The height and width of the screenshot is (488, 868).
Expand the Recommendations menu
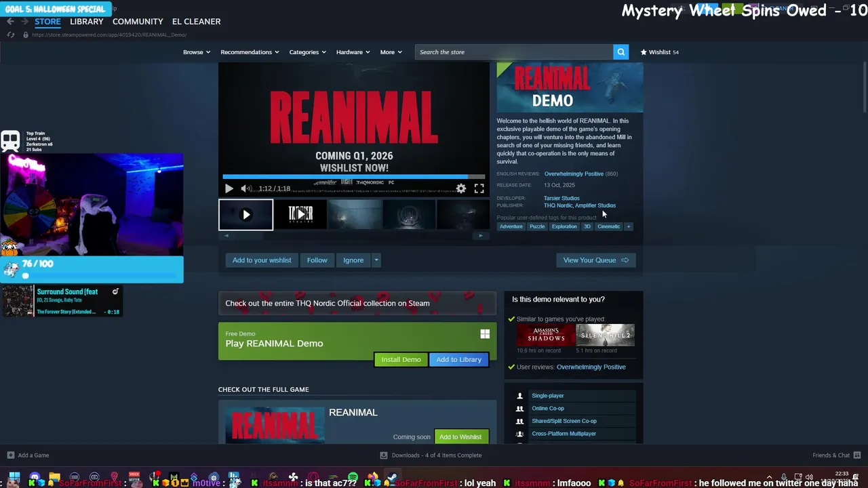point(250,52)
